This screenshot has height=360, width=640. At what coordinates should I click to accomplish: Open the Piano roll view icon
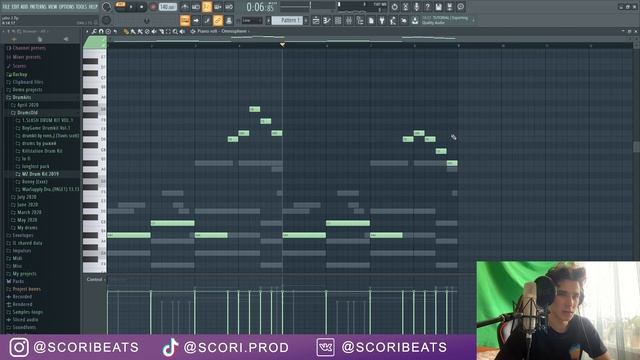pyautogui.click(x=327, y=20)
